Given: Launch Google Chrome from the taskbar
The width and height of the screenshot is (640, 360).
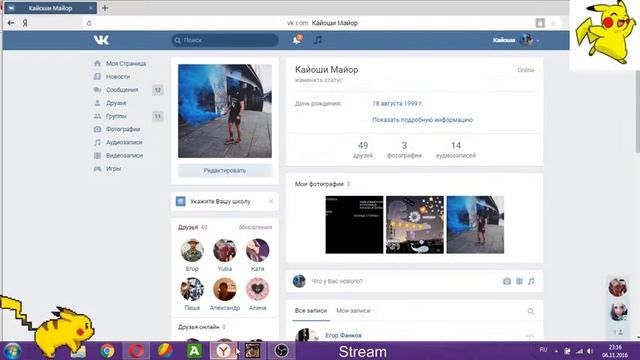Looking at the screenshot, I should coord(107,351).
